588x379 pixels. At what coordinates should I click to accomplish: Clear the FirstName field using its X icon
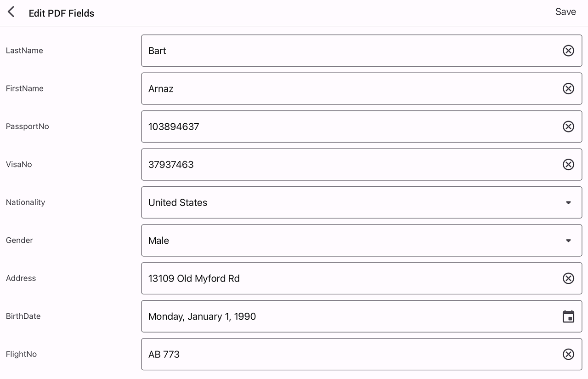568,88
